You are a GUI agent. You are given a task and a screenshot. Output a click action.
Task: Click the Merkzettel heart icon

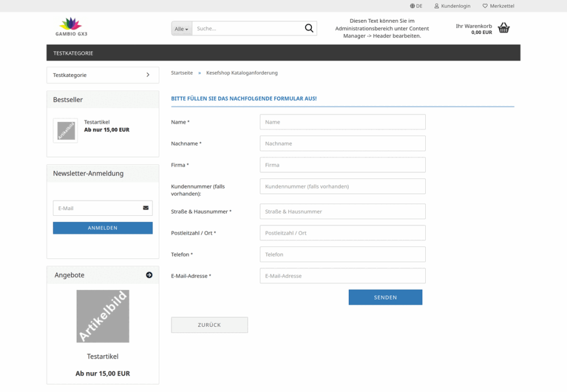[485, 6]
